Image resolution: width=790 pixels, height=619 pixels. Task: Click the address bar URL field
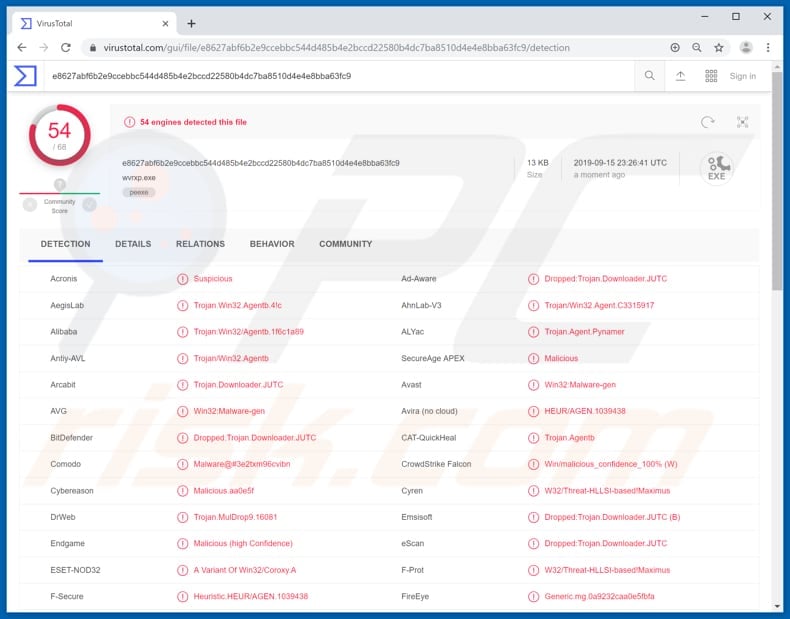(x=336, y=48)
